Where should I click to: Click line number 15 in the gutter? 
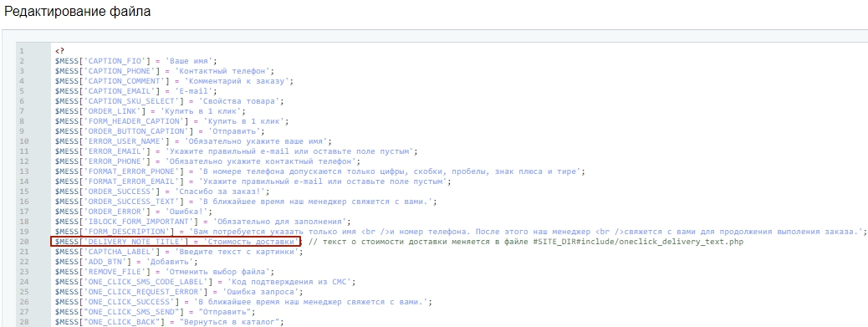23,192
